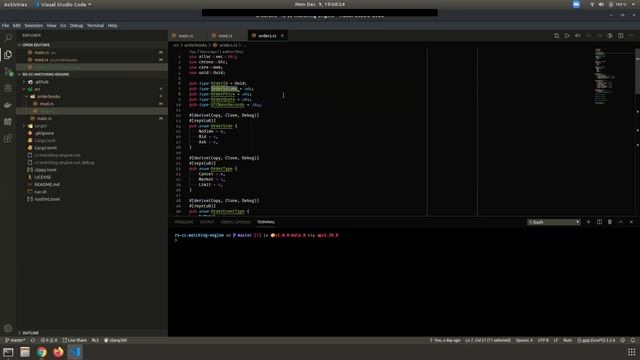The height and width of the screenshot is (360, 640).
Task: Open README.md in explorer
Action: [x=47, y=184]
